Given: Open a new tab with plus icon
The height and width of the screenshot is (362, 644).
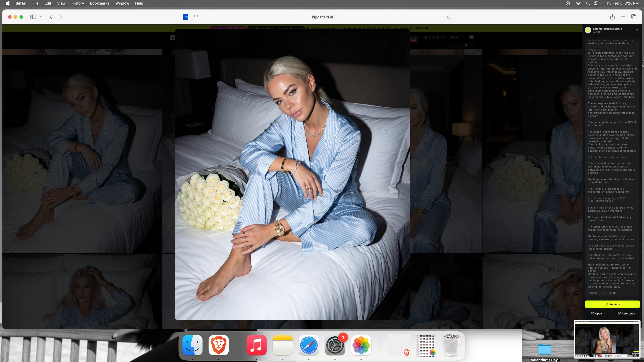Looking at the screenshot, I should point(623,17).
